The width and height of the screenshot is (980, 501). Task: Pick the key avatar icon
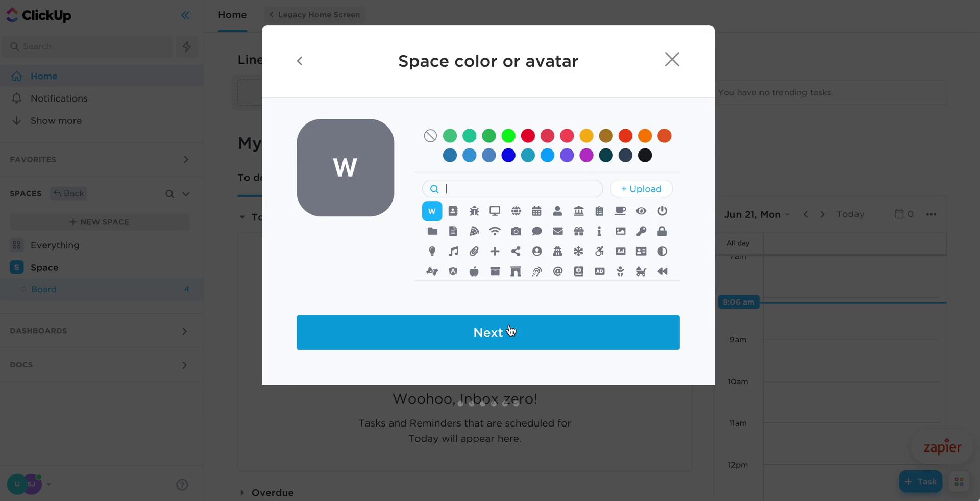coord(641,231)
